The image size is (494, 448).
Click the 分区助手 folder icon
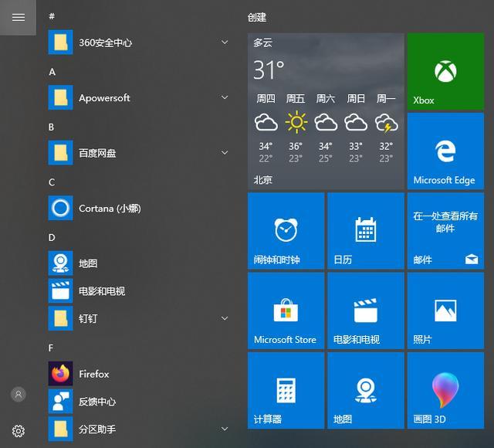[x=60, y=429]
